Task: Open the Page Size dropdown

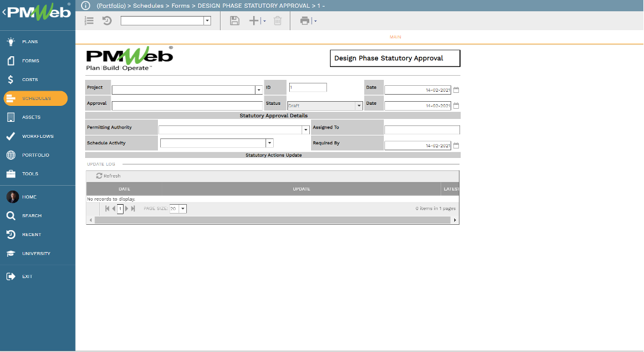Action: point(183,209)
